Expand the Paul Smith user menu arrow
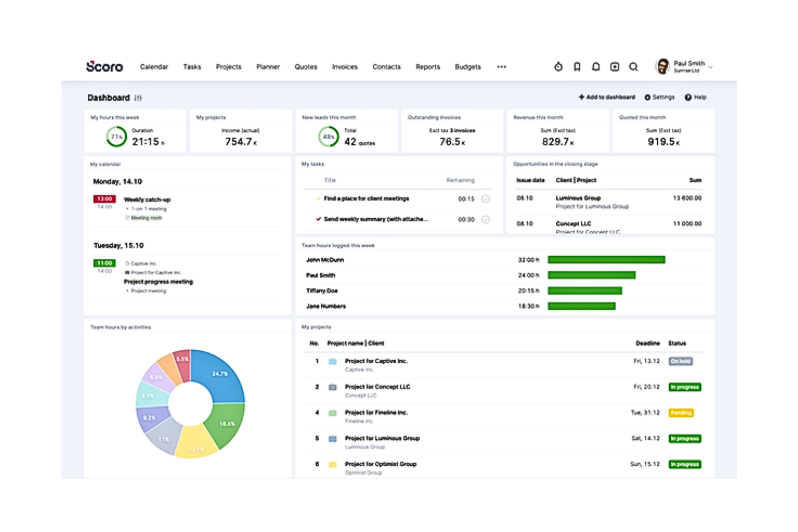This screenshot has width=798, height=532. coord(711,67)
